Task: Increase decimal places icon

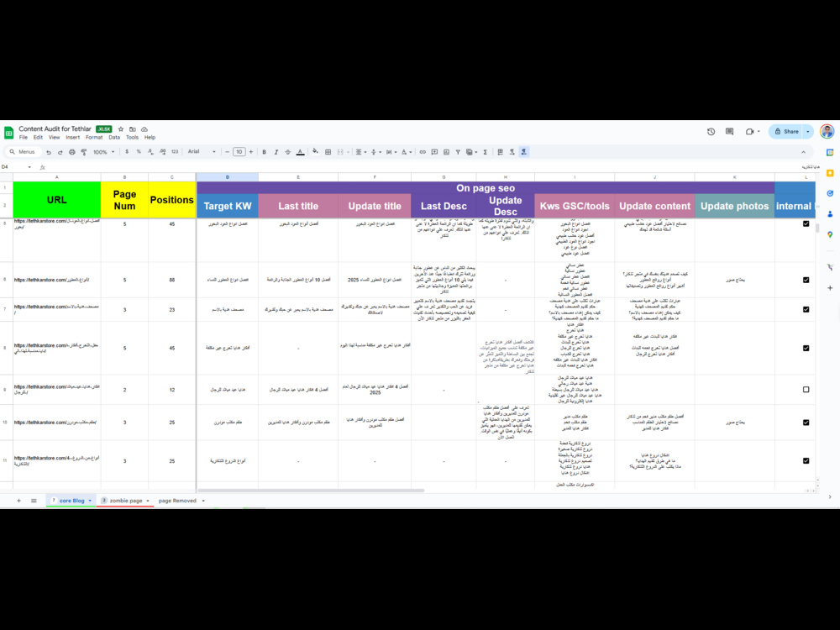Action: coord(162,152)
